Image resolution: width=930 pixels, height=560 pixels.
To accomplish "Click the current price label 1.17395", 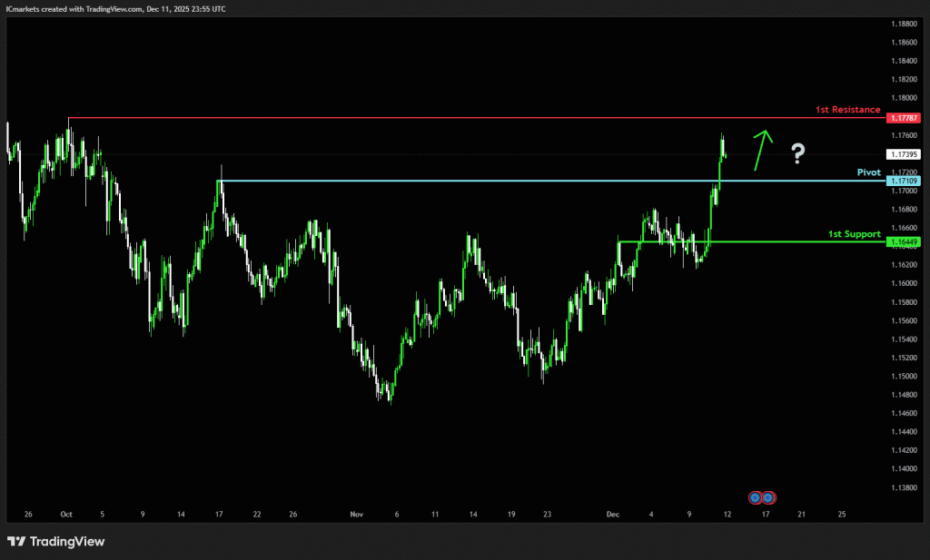I will [905, 154].
